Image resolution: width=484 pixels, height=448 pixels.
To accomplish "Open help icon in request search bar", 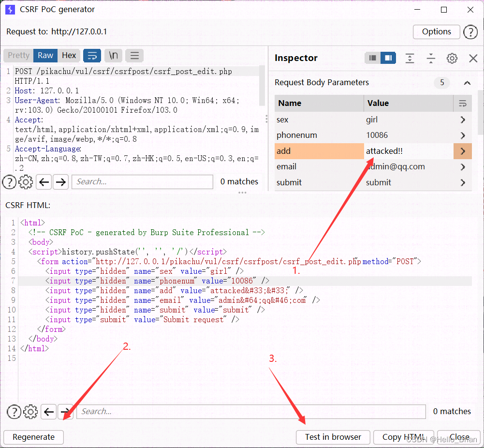I will point(9,182).
